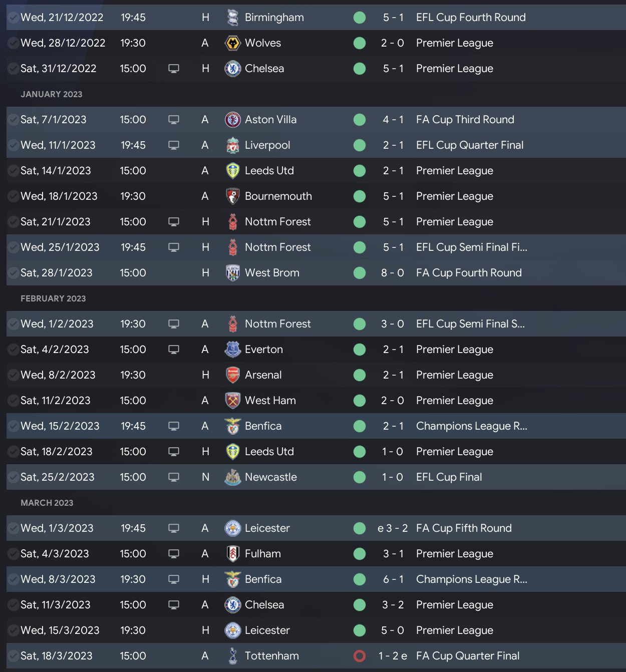
Task: Open the Aston Villa badge icon
Action: click(x=232, y=120)
